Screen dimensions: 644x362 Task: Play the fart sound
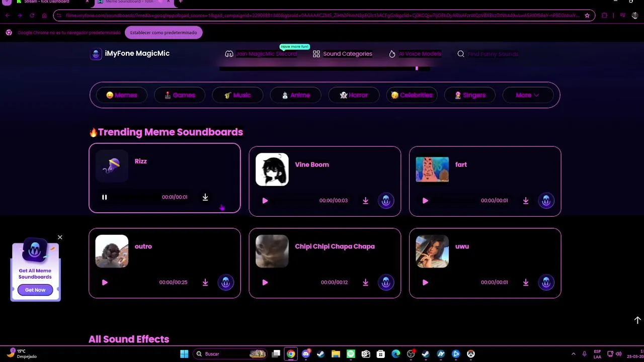point(425,201)
